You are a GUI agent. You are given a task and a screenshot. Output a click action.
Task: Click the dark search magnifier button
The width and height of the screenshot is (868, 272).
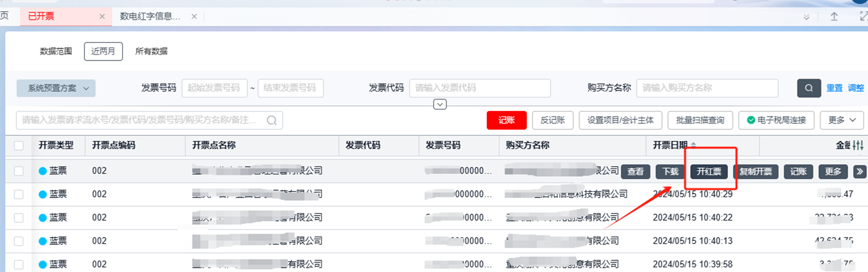(x=809, y=88)
